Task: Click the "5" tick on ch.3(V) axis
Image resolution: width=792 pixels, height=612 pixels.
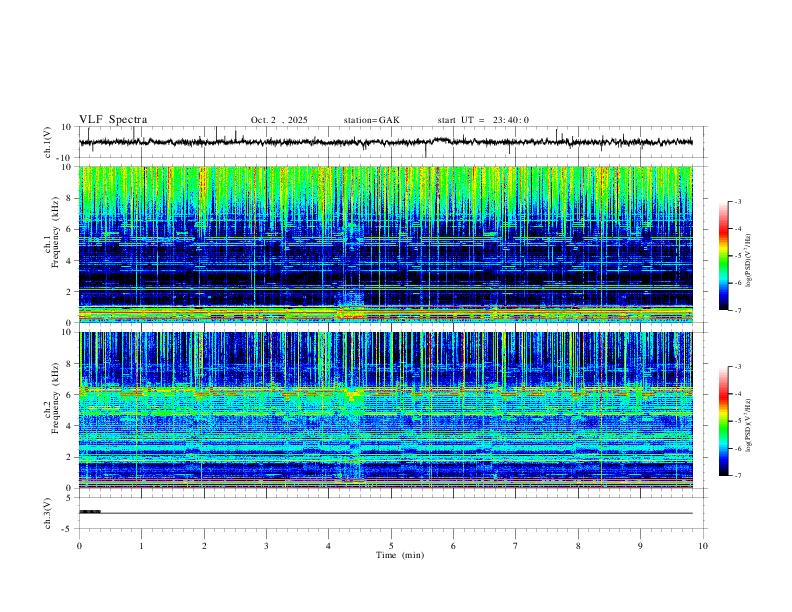Action: (69, 498)
